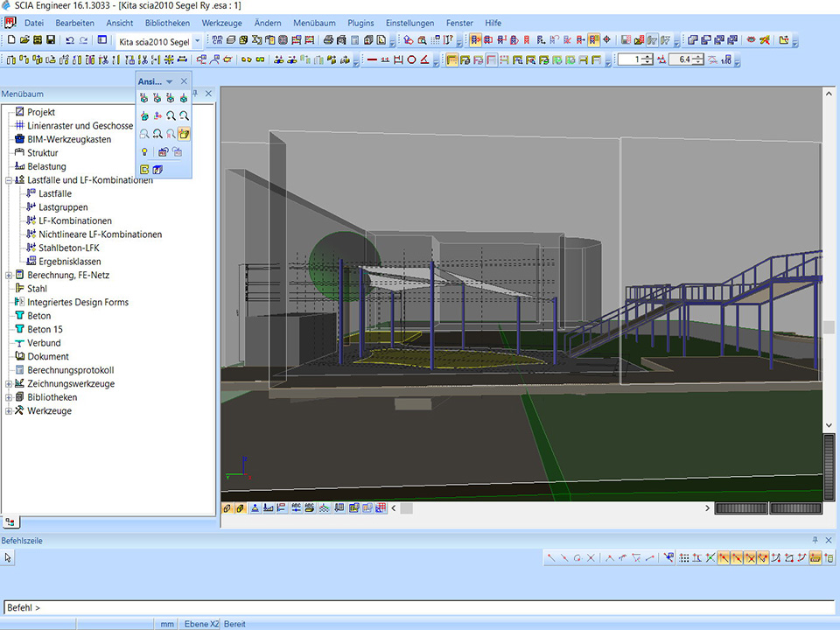Screen dimensions: 840x630
Task: Click the zoom out magnifier icon
Action: pyautogui.click(x=185, y=115)
